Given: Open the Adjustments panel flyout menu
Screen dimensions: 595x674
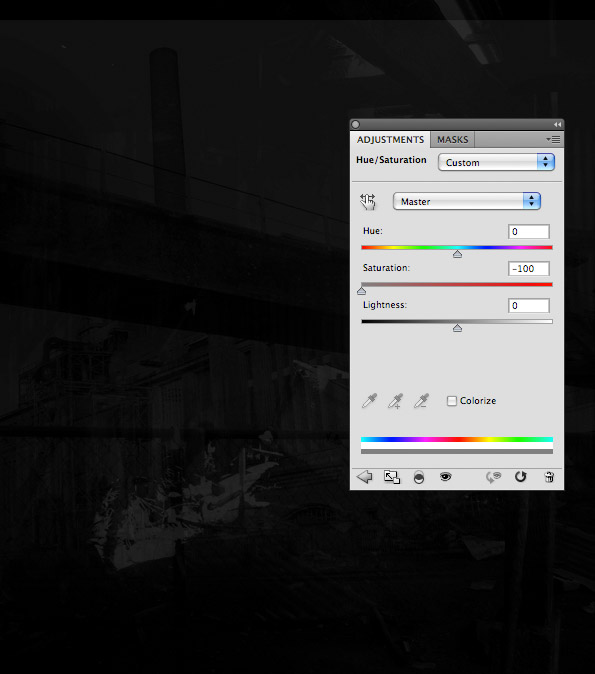Looking at the screenshot, I should pyautogui.click(x=553, y=139).
